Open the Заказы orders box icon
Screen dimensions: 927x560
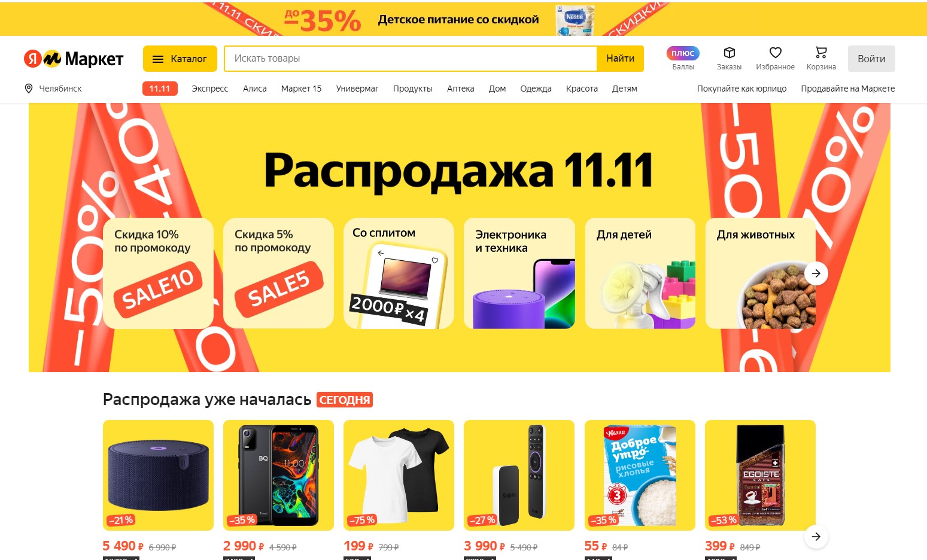pyautogui.click(x=729, y=53)
